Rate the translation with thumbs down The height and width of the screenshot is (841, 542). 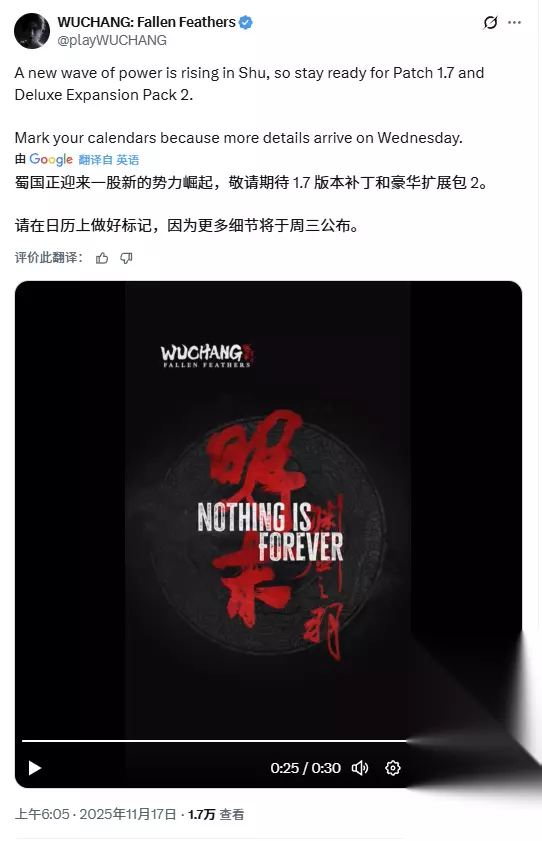click(x=126, y=259)
